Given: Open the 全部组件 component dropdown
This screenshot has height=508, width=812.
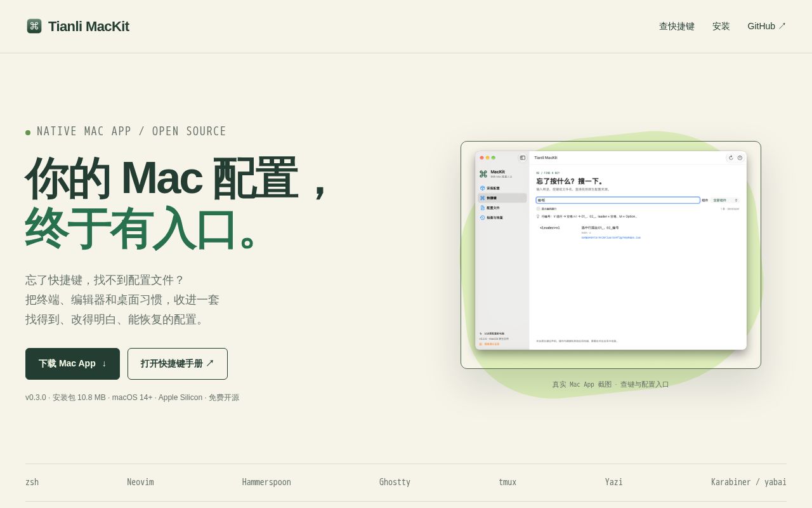Looking at the screenshot, I should click(725, 200).
